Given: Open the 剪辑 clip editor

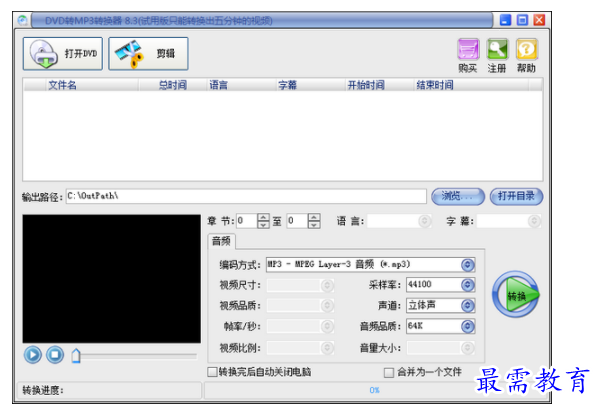Looking at the screenshot, I should [x=148, y=54].
